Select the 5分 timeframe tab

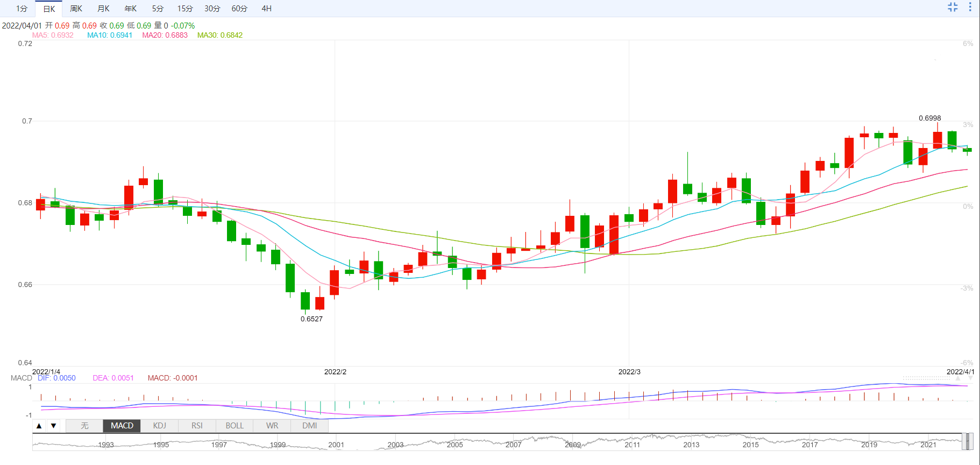[x=158, y=9]
